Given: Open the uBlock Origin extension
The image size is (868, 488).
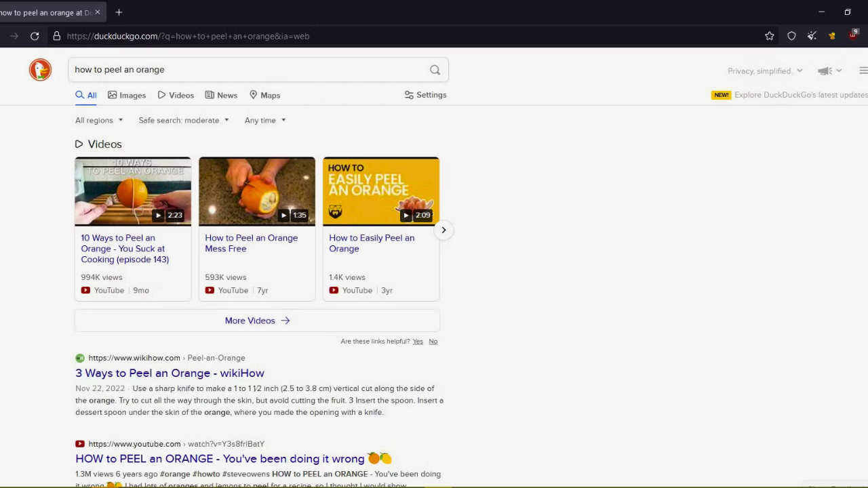Looking at the screenshot, I should (853, 35).
